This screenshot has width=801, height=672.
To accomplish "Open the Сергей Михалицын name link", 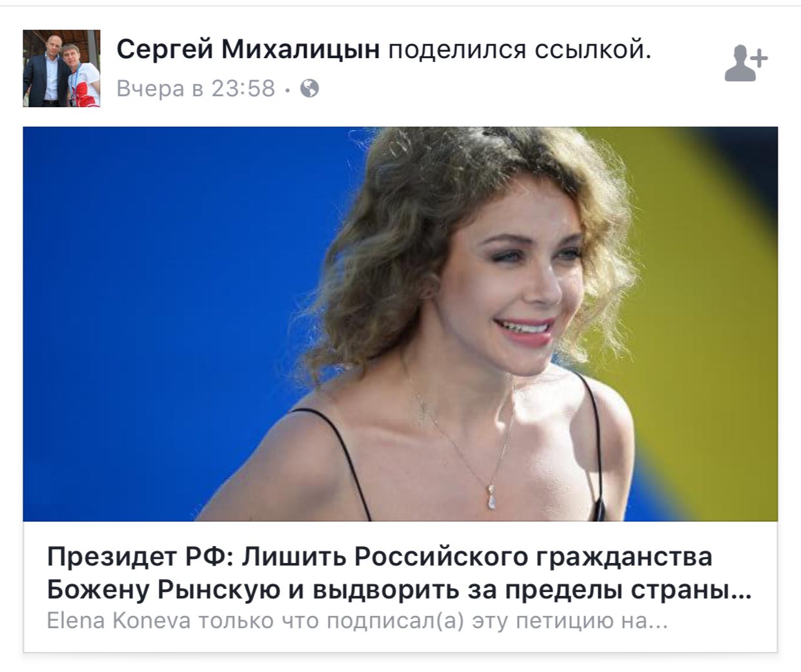I will (x=248, y=50).
